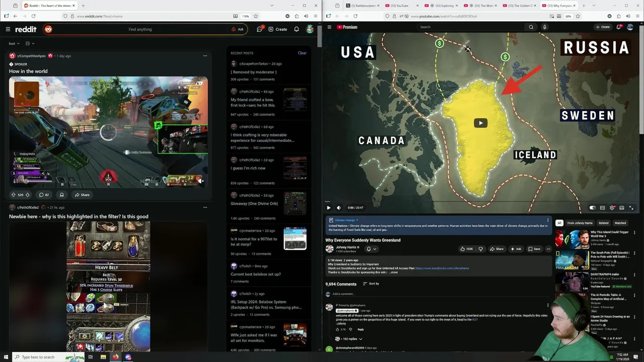Open File Explorer from the taskbar
The width and height of the screenshot is (644, 362).
103,357
